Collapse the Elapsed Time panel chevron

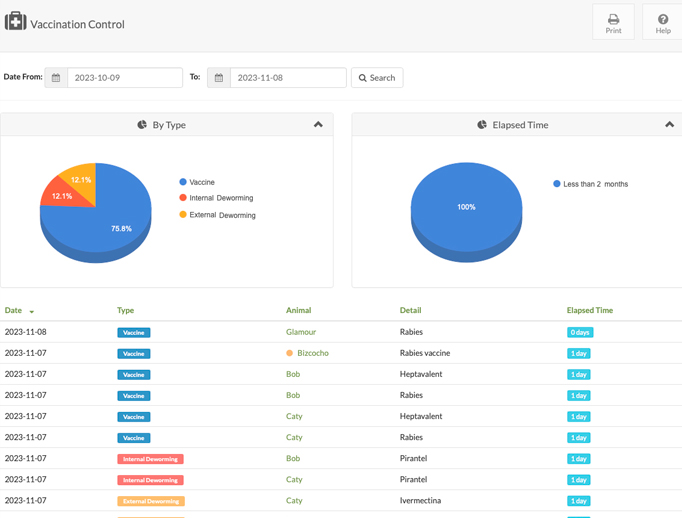point(669,124)
